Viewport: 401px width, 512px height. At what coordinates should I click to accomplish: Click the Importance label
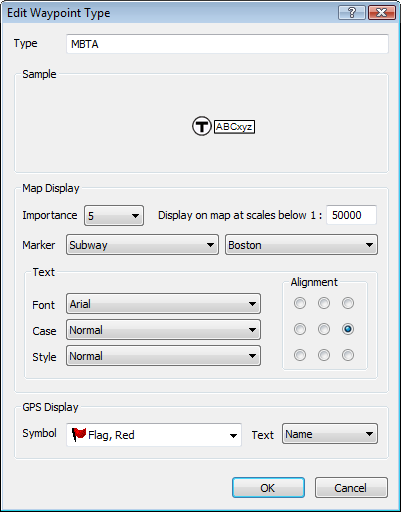pyautogui.click(x=50, y=215)
